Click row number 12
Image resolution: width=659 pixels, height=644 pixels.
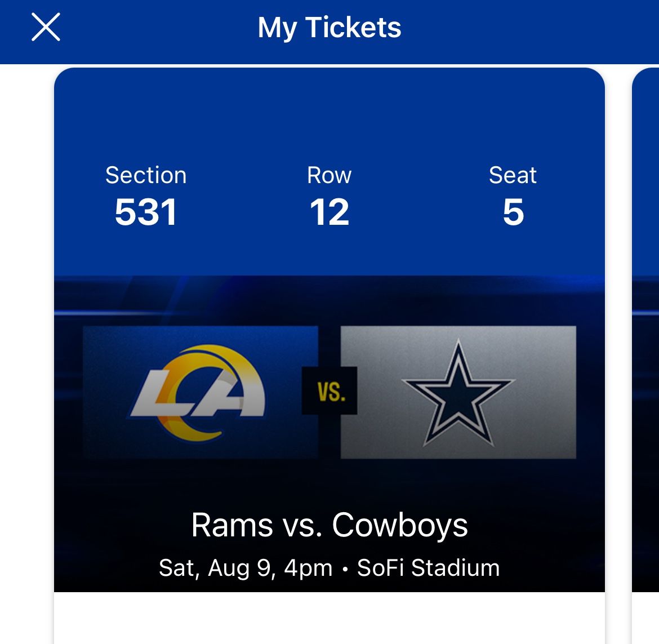[329, 212]
